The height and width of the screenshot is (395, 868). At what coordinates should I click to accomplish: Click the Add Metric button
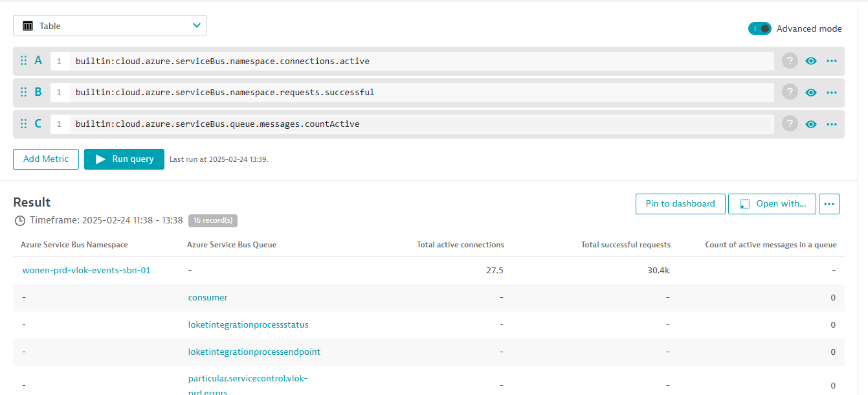click(x=46, y=159)
